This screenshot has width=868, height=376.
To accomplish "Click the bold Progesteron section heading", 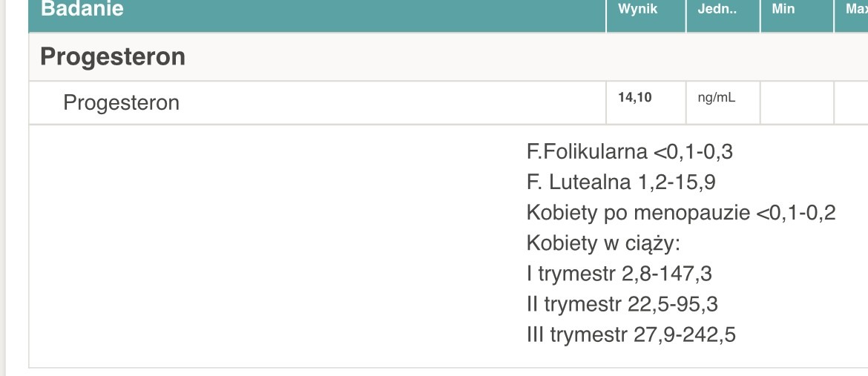I will [x=113, y=56].
